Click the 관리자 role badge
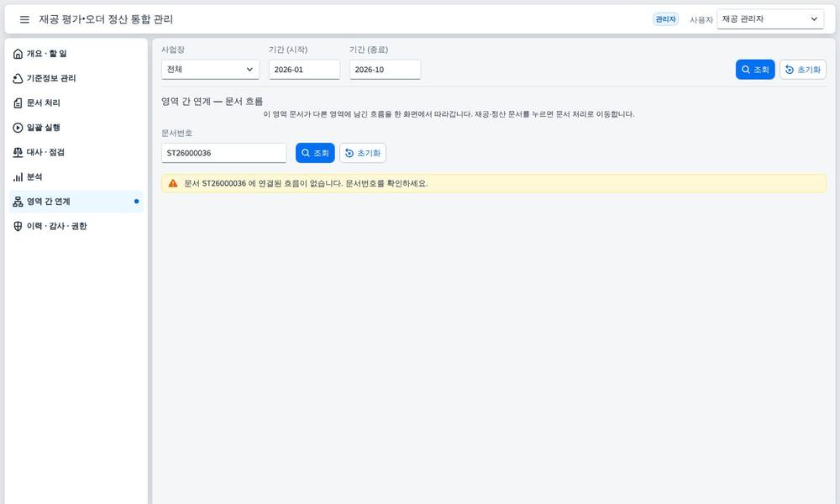The width and height of the screenshot is (840, 504). coord(666,19)
